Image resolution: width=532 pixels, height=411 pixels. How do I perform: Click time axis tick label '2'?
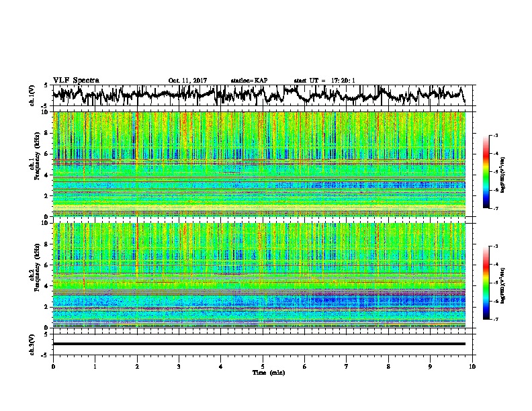(x=137, y=367)
